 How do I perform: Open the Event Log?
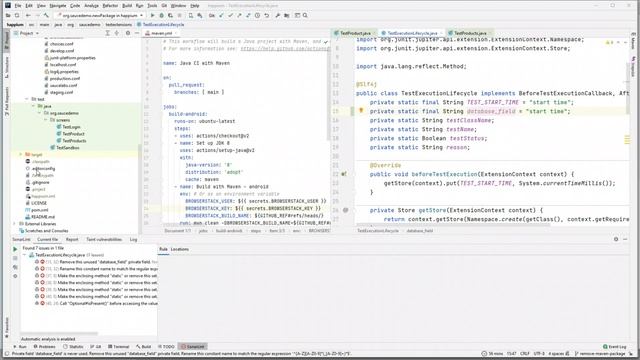pos(614,347)
